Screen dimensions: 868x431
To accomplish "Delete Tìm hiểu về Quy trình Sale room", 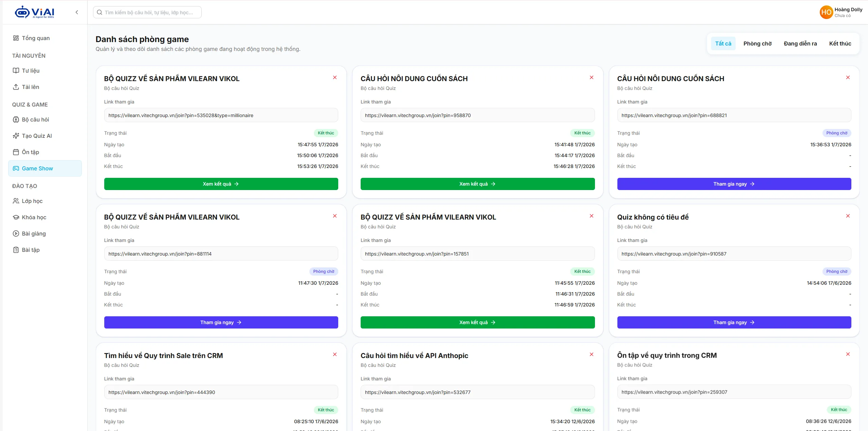I will coord(335,354).
